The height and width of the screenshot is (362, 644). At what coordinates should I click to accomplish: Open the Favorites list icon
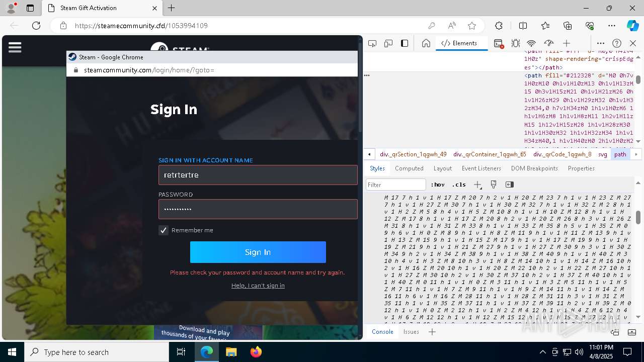[x=545, y=26]
